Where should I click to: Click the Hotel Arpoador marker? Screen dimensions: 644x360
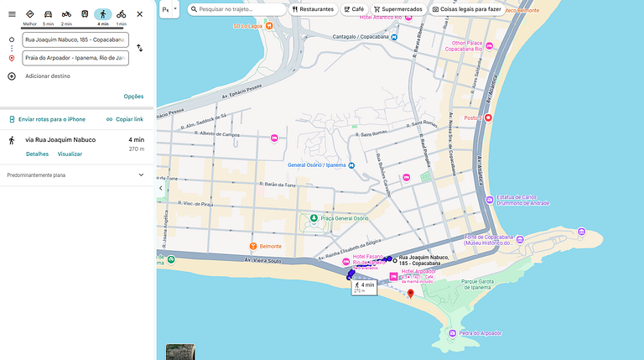click(393, 277)
